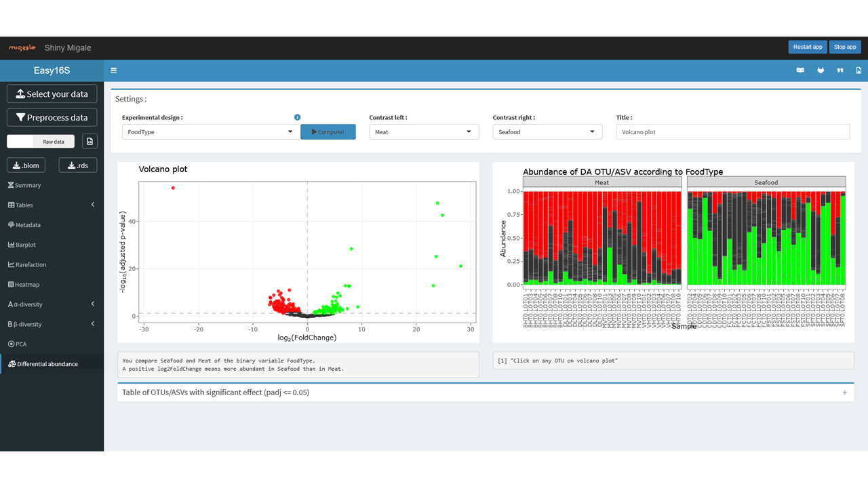Expand the significant OTUs/ASVs table panel
This screenshot has width=868, height=488.
[x=844, y=392]
